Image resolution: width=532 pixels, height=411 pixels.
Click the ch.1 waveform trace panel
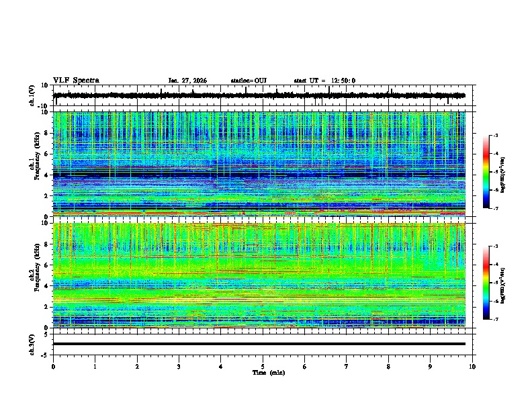click(264, 95)
